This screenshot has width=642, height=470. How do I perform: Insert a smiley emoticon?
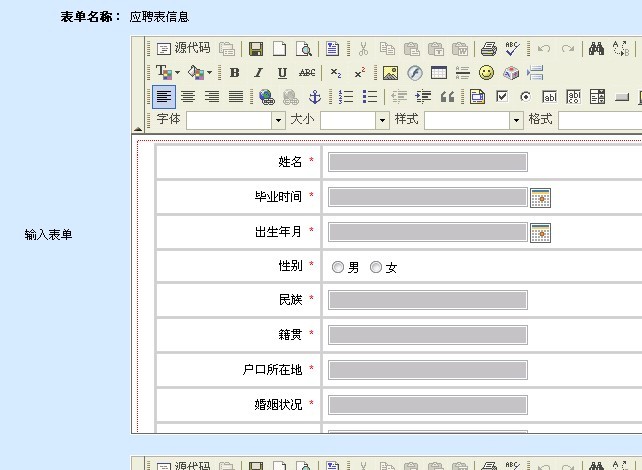(486, 73)
